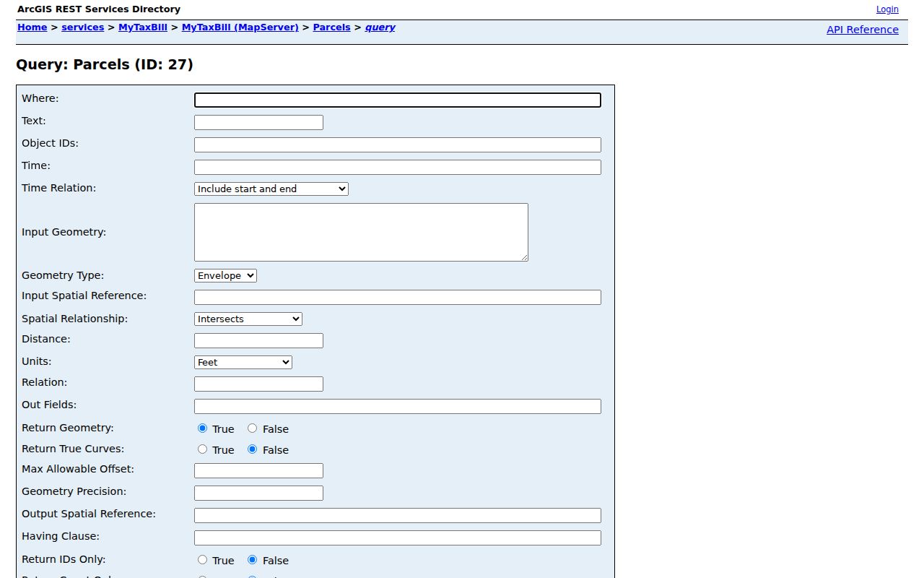Click the Text input field
Image resolution: width=924 pixels, height=578 pixels.
[258, 123]
